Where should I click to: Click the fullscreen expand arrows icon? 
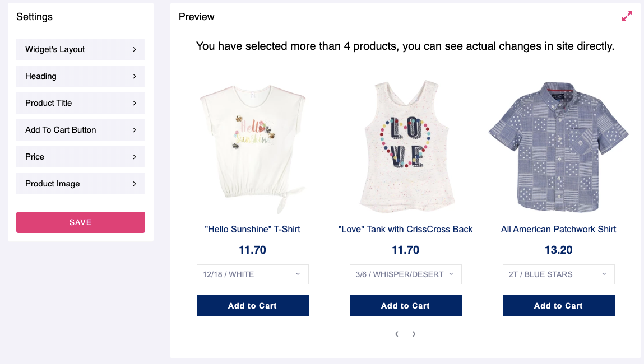tap(627, 16)
